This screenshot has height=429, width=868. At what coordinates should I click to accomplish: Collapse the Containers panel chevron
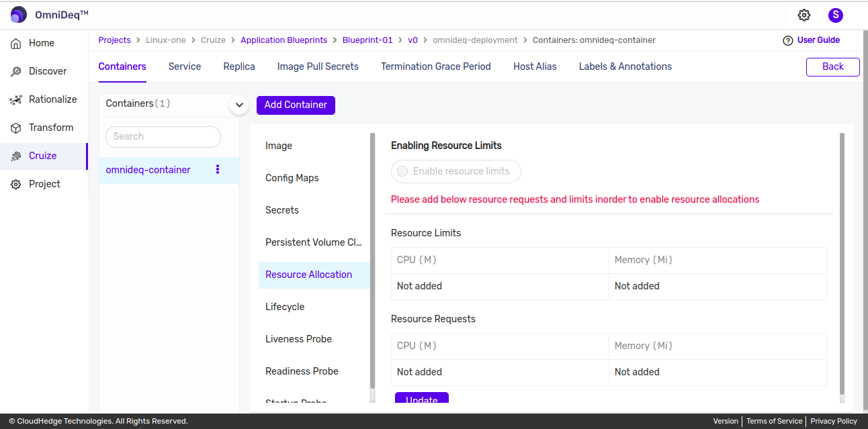point(239,105)
